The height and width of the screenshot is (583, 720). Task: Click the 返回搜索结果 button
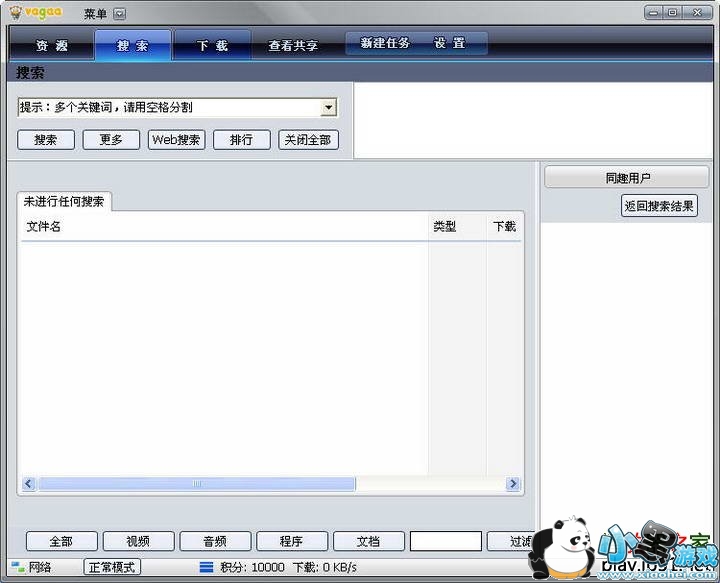pyautogui.click(x=659, y=206)
